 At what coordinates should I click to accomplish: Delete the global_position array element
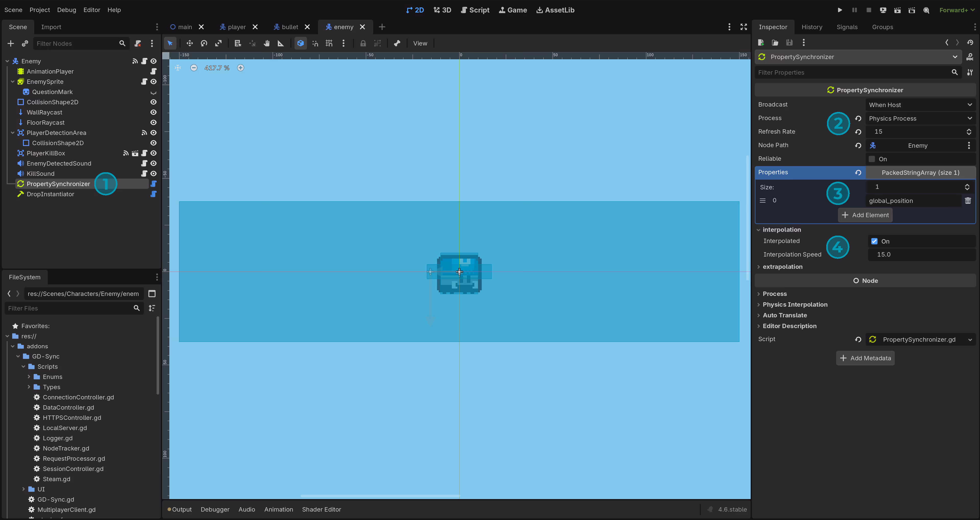click(968, 201)
